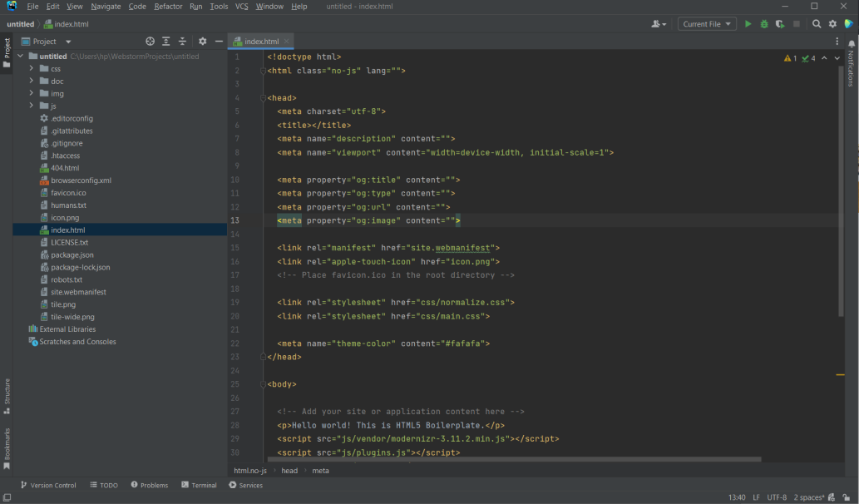The image size is (859, 504).
Task: Click the head breadcrumb in the editor footer
Action: tap(289, 471)
